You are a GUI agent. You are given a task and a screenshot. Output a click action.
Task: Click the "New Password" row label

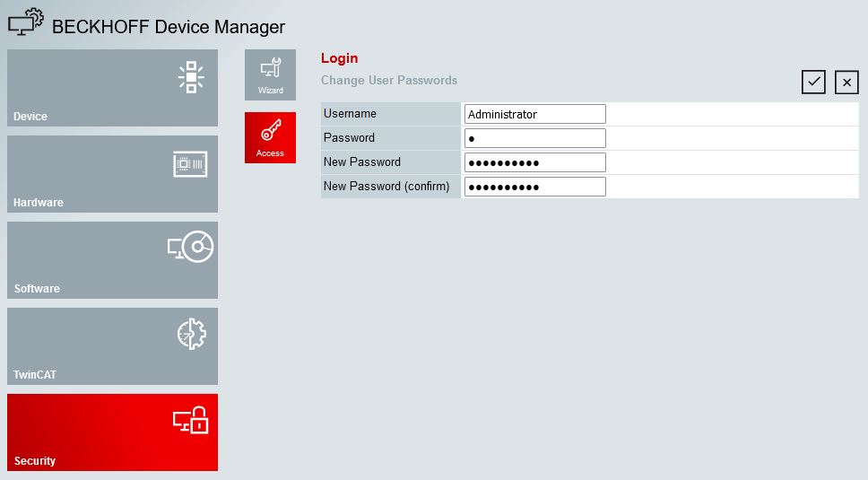coord(362,162)
